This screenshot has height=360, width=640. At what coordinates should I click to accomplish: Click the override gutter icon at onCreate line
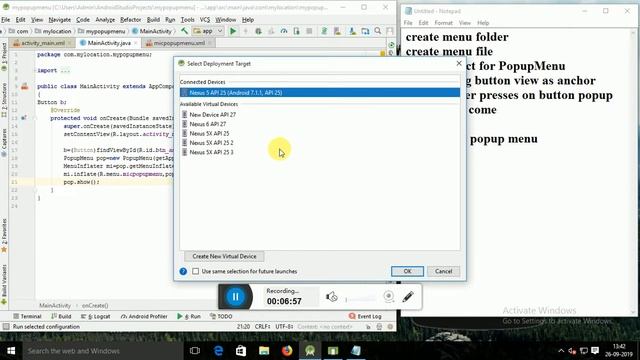click(24, 118)
